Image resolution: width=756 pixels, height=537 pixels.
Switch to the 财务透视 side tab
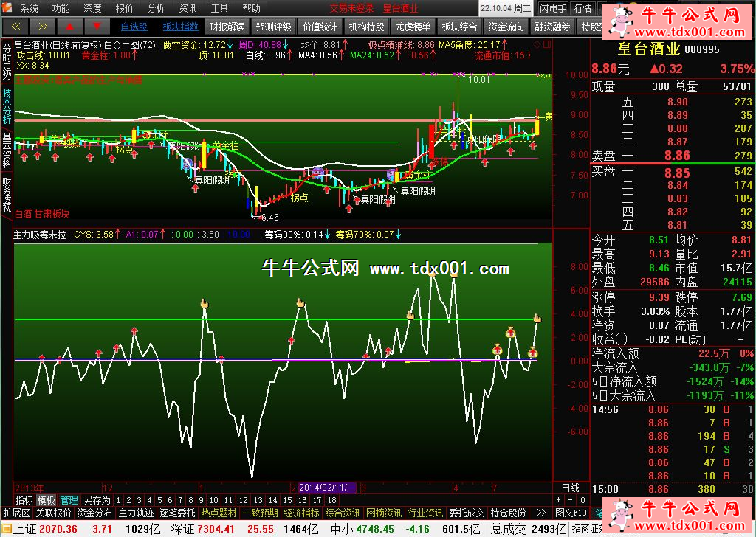[7, 195]
